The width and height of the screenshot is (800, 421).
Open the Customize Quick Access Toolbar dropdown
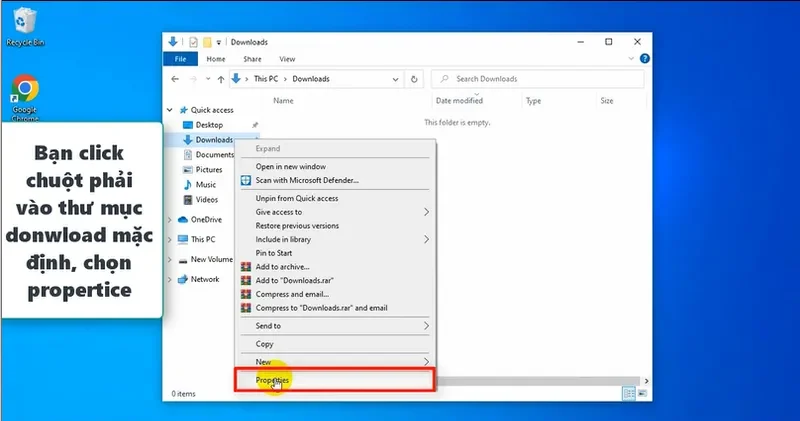click(x=218, y=42)
